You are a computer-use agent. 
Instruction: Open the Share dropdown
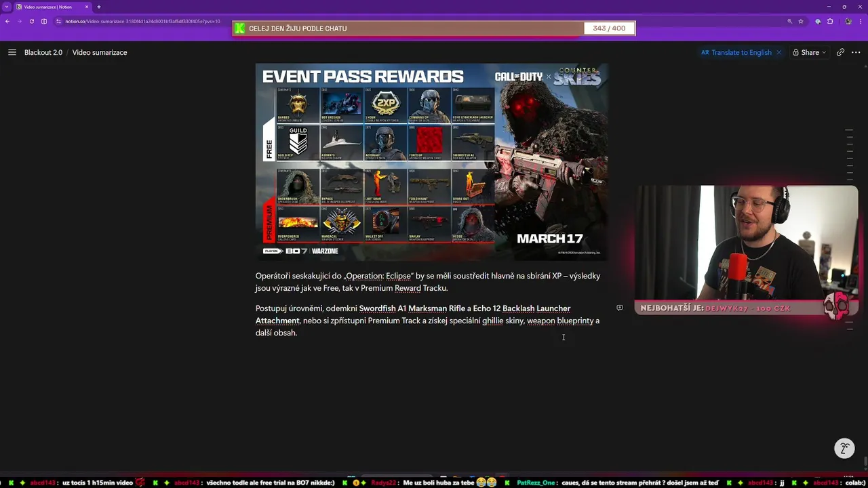pos(810,52)
